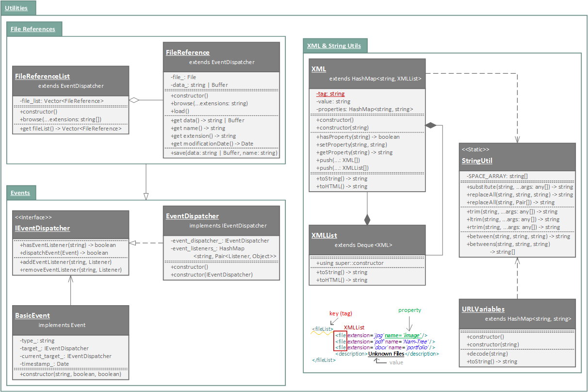Click the StringUtil class name
588x392 pixels.
pos(477,161)
